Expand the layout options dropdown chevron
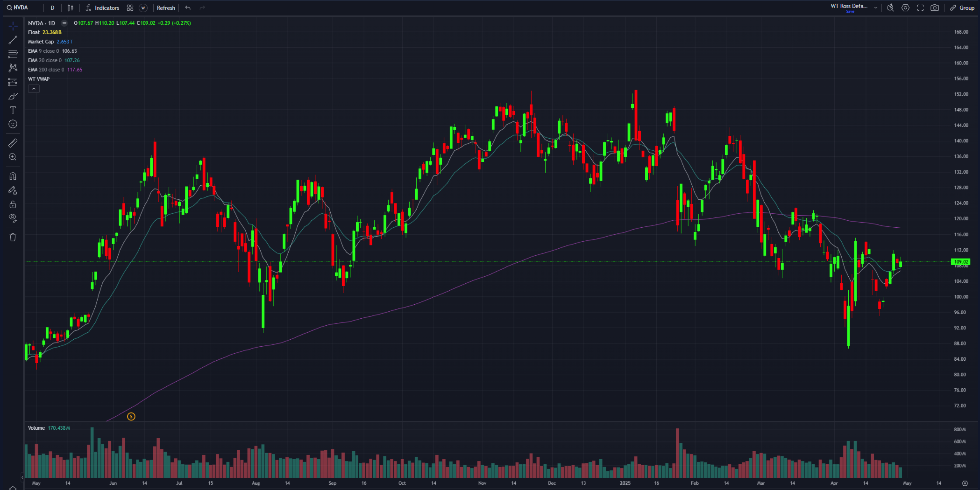Image resolution: width=980 pixels, height=490 pixels. (x=876, y=8)
